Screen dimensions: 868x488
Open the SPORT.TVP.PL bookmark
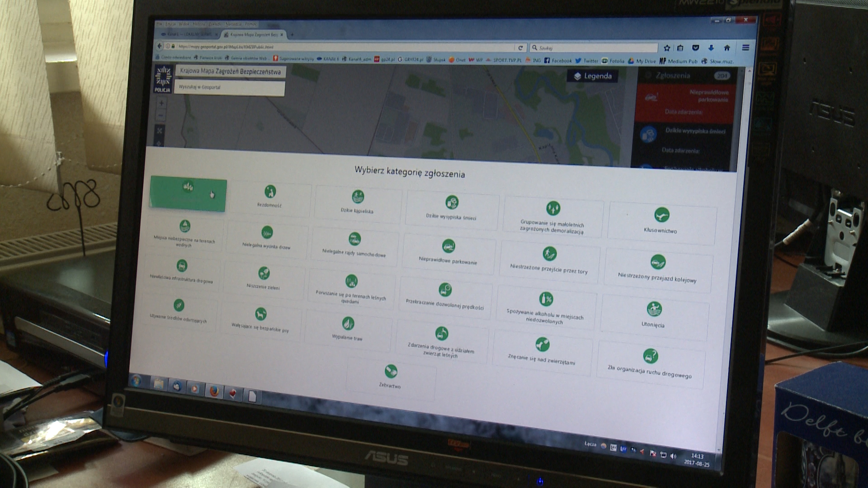click(503, 60)
